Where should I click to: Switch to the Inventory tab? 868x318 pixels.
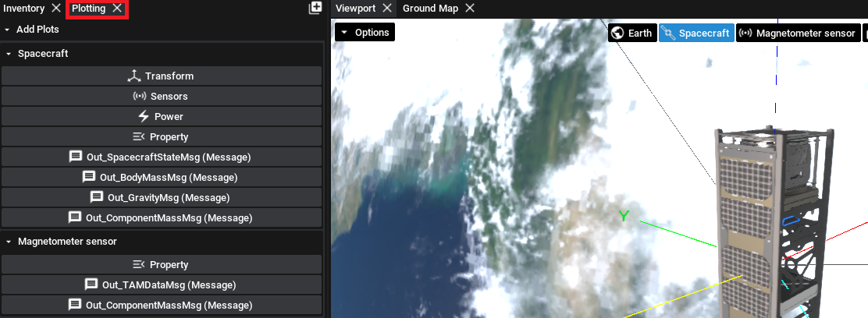(24, 9)
